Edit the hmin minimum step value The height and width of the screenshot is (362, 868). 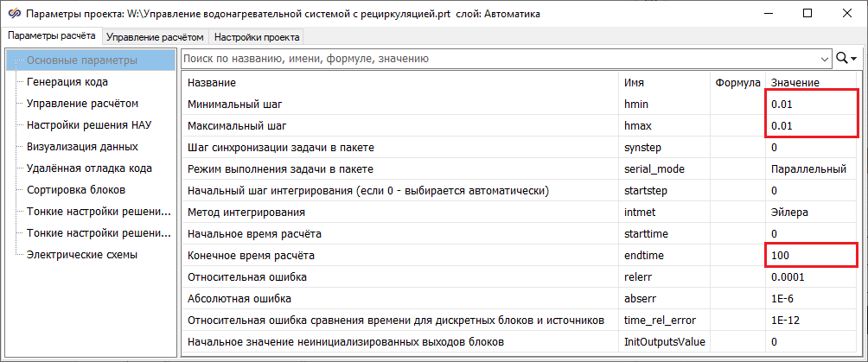click(x=811, y=104)
